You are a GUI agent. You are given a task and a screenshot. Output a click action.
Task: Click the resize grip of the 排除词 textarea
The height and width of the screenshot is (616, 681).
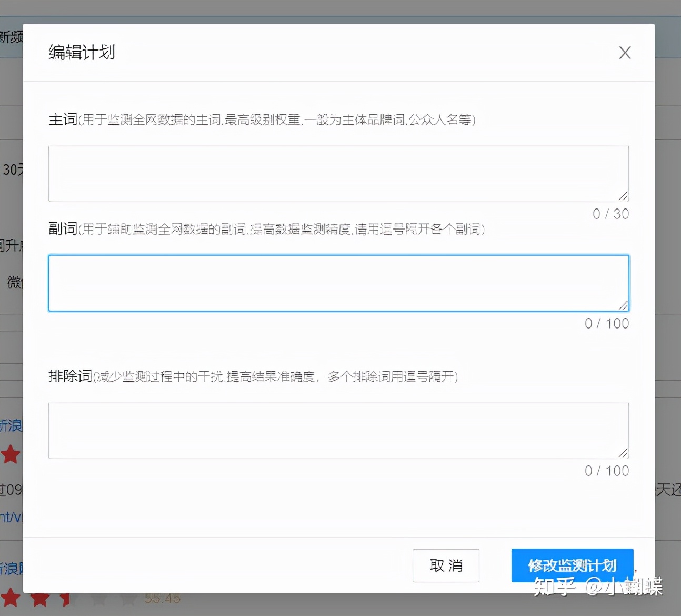(624, 453)
